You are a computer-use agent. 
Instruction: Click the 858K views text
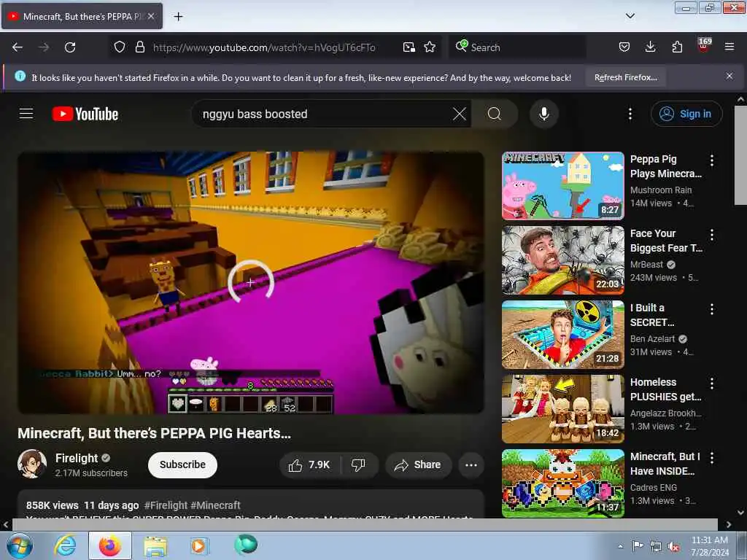point(52,505)
